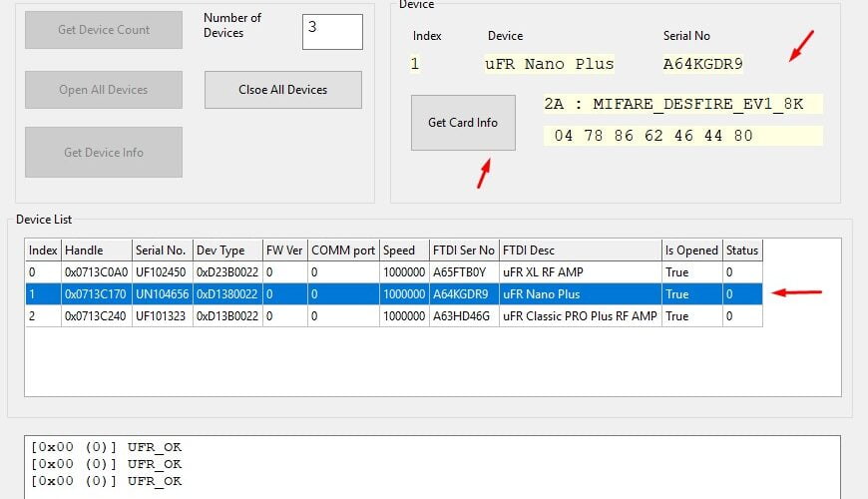The width and height of the screenshot is (868, 499).
Task: Select handle 0x0713C170 in device list
Action: point(97,294)
